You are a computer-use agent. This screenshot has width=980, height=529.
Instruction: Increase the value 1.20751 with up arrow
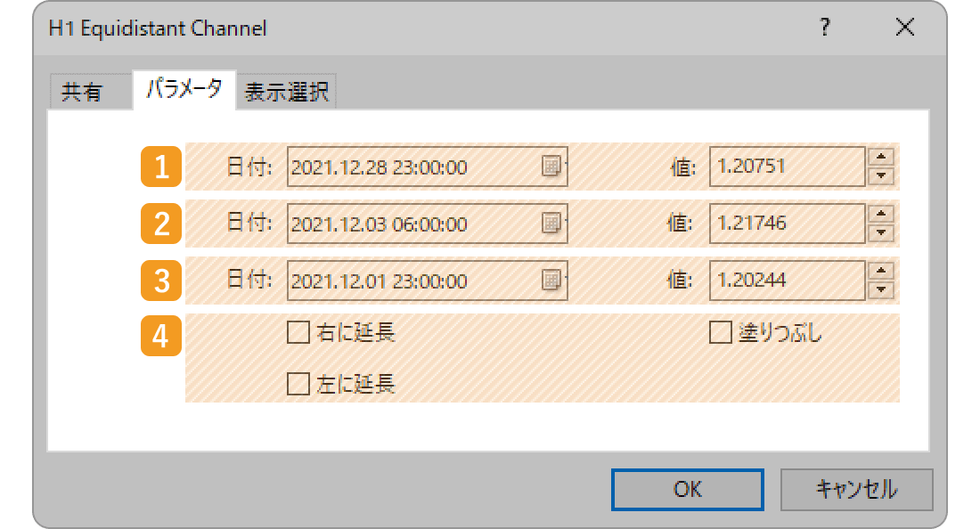click(x=881, y=157)
